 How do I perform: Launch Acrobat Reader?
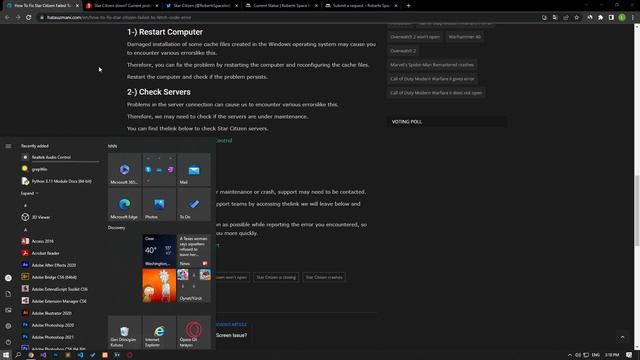tap(60, 253)
